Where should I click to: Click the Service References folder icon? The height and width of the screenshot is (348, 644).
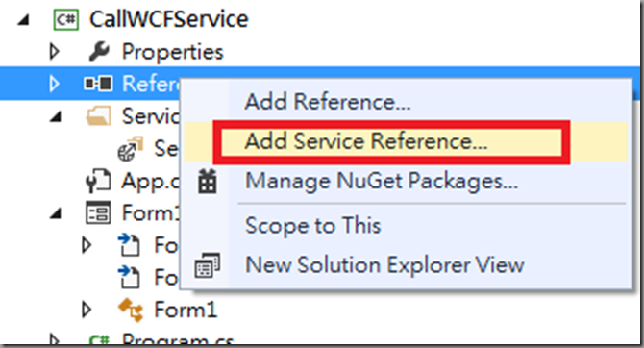pyautogui.click(x=99, y=116)
